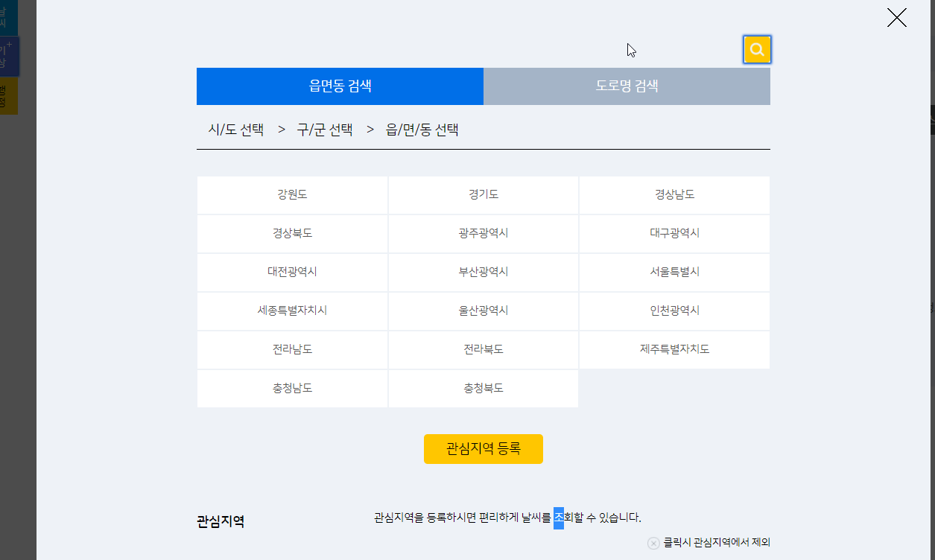Select 충청남도 province
Image resolution: width=935 pixels, height=560 pixels.
292,389
